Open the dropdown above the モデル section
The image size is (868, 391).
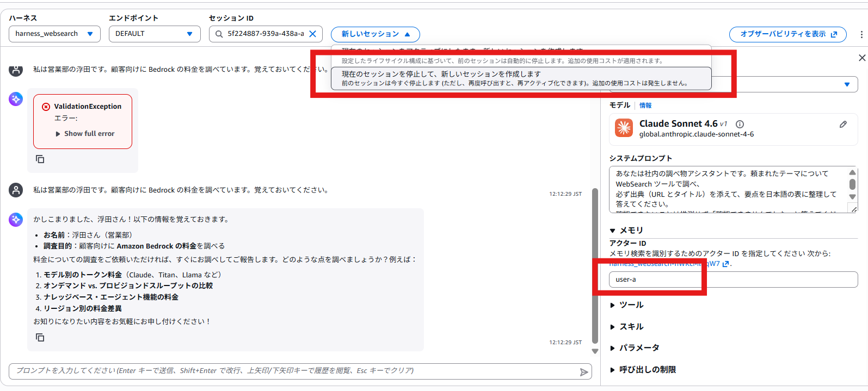pos(734,84)
